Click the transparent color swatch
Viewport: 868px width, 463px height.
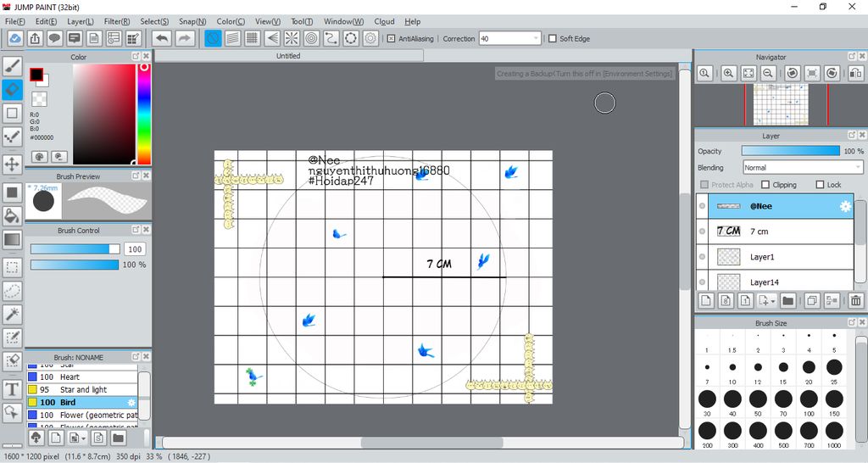39,99
